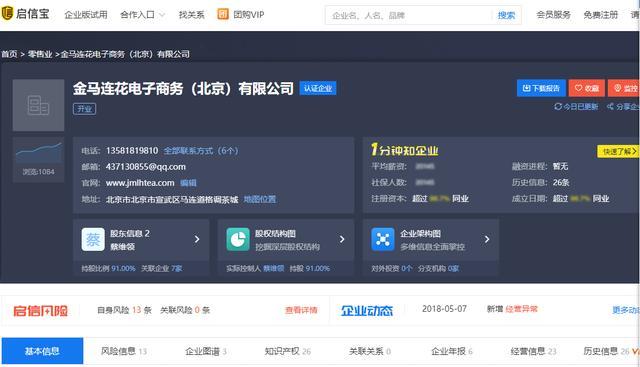Open 关联风险 0 条
The image size is (640, 367).
pos(185,310)
